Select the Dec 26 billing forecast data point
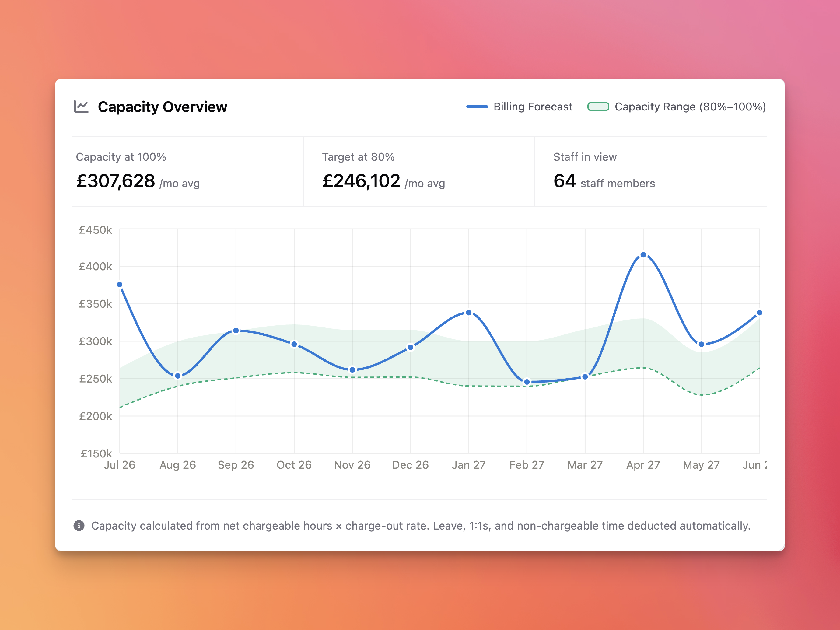Viewport: 840px width, 630px height. (x=411, y=348)
